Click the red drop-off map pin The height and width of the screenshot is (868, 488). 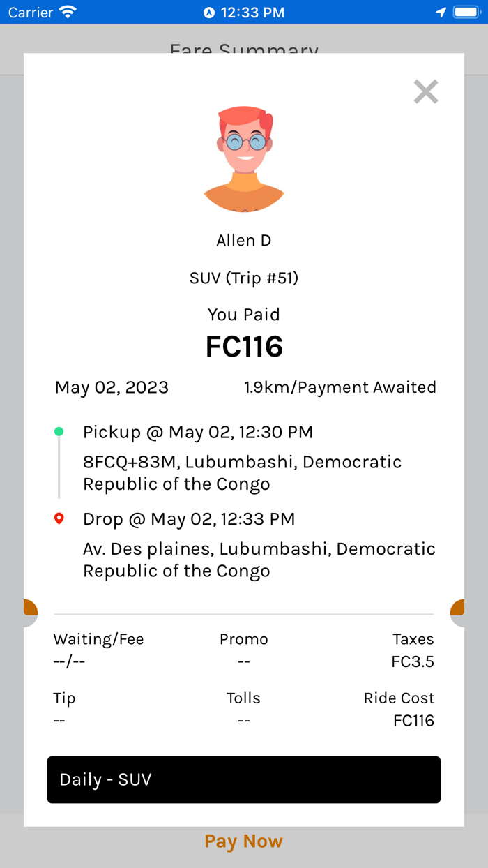(x=59, y=518)
